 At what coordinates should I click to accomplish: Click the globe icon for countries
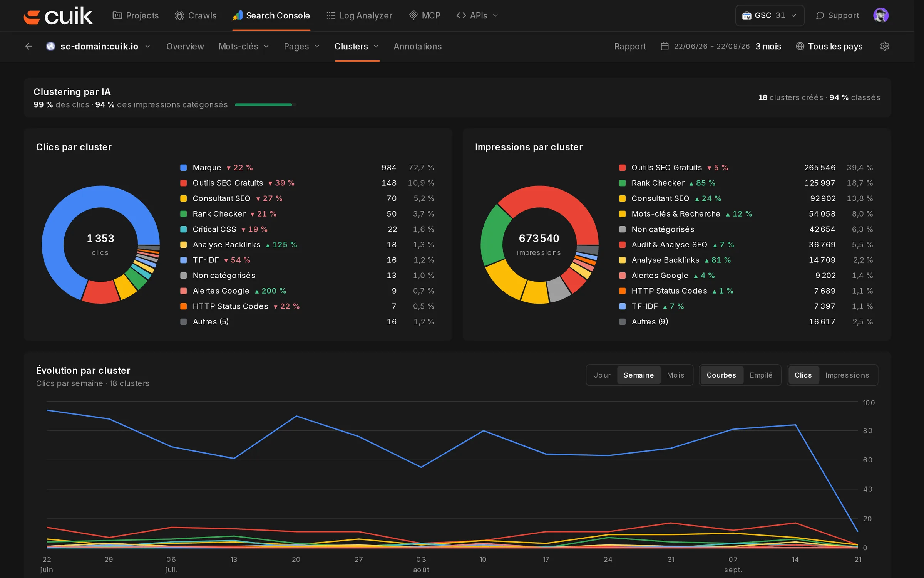[800, 46]
